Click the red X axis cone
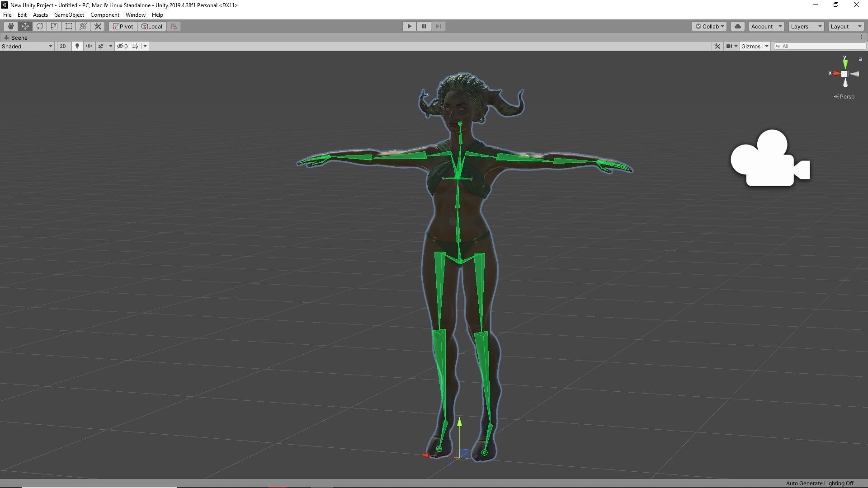Screen dimensions: 868x488 coord(836,73)
